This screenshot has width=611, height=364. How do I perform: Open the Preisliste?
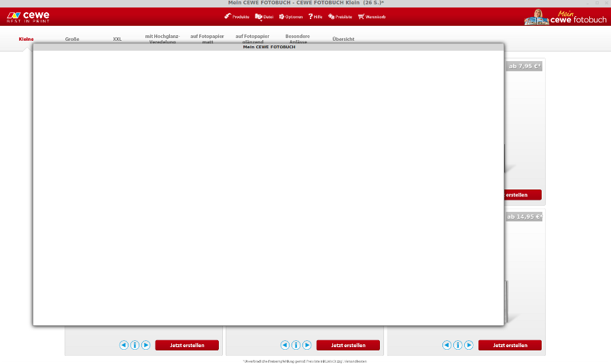(340, 17)
